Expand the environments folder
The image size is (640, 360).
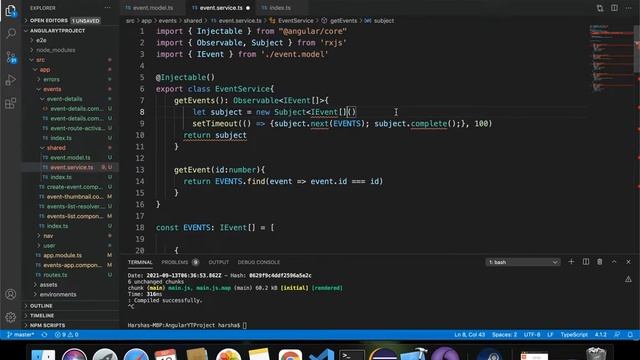58,294
